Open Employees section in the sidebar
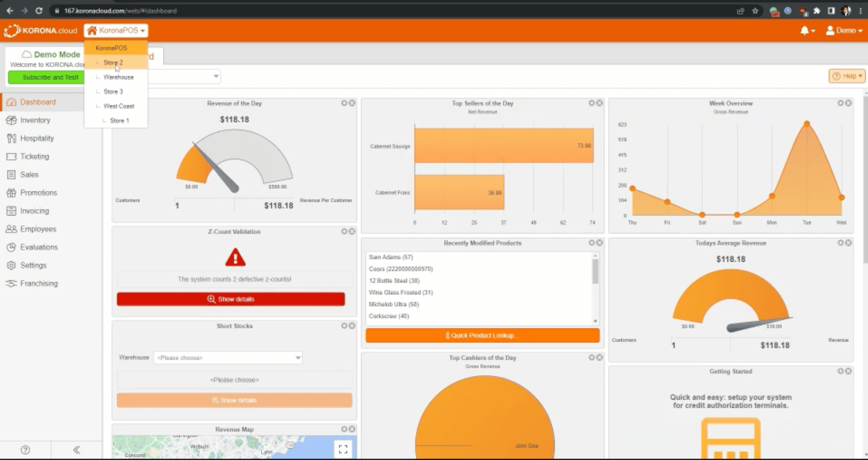Viewport: 868px width, 460px height. 38,229
